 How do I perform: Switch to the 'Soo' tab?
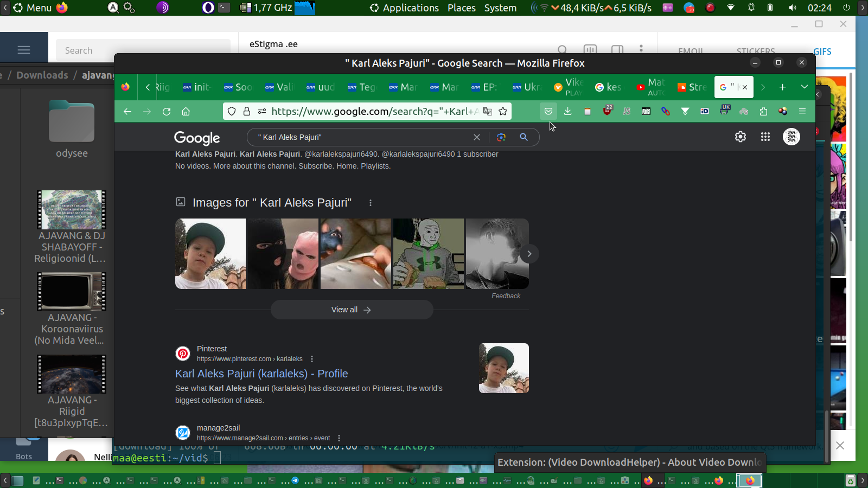(x=238, y=87)
